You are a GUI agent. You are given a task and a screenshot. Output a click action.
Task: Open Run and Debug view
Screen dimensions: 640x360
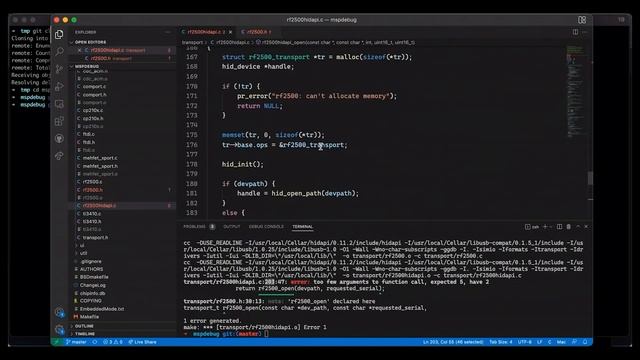pos(59,86)
